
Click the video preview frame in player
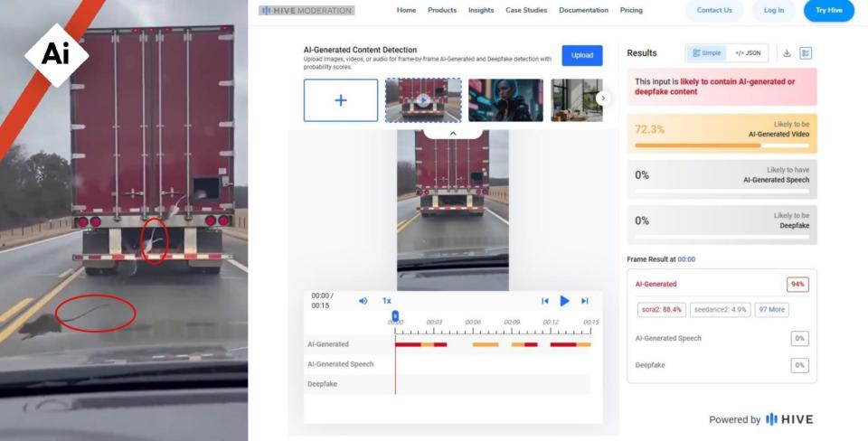click(x=453, y=211)
